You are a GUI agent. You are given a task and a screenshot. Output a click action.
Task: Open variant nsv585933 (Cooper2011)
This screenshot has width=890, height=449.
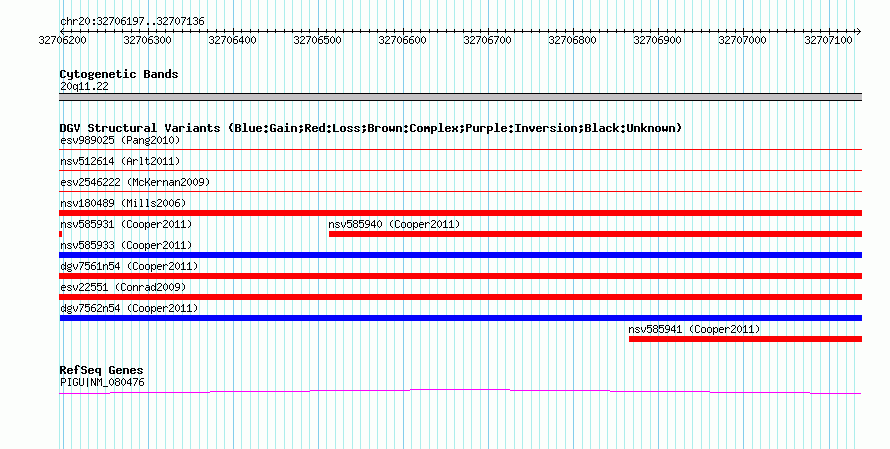126,245
